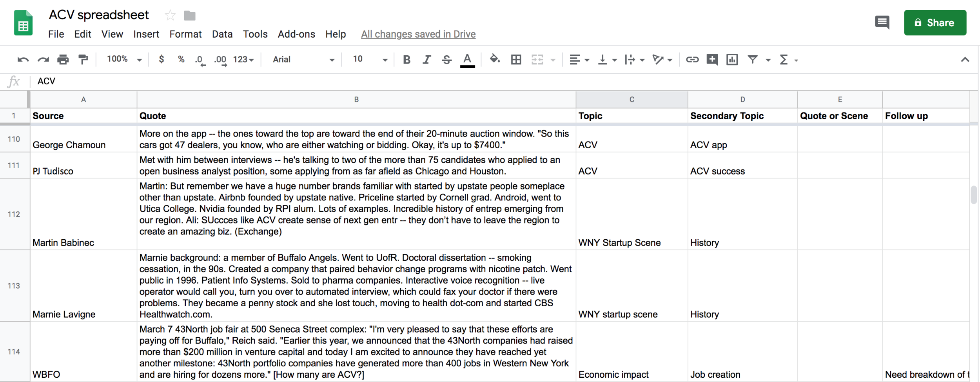Toggle strikethrough formatting

(446, 60)
